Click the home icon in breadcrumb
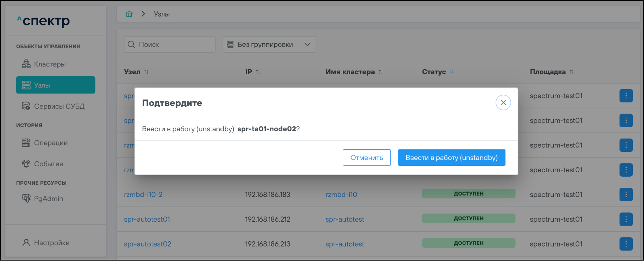The image size is (644, 261). click(x=129, y=14)
